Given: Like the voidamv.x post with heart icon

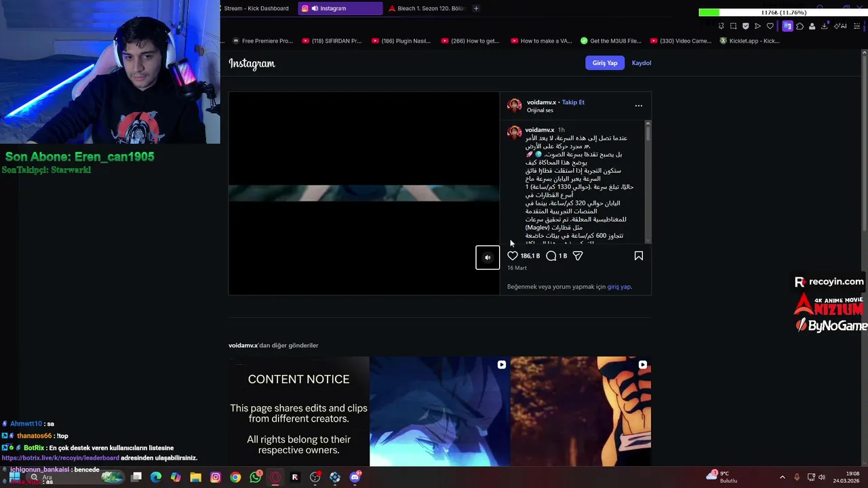Looking at the screenshot, I should (x=513, y=256).
